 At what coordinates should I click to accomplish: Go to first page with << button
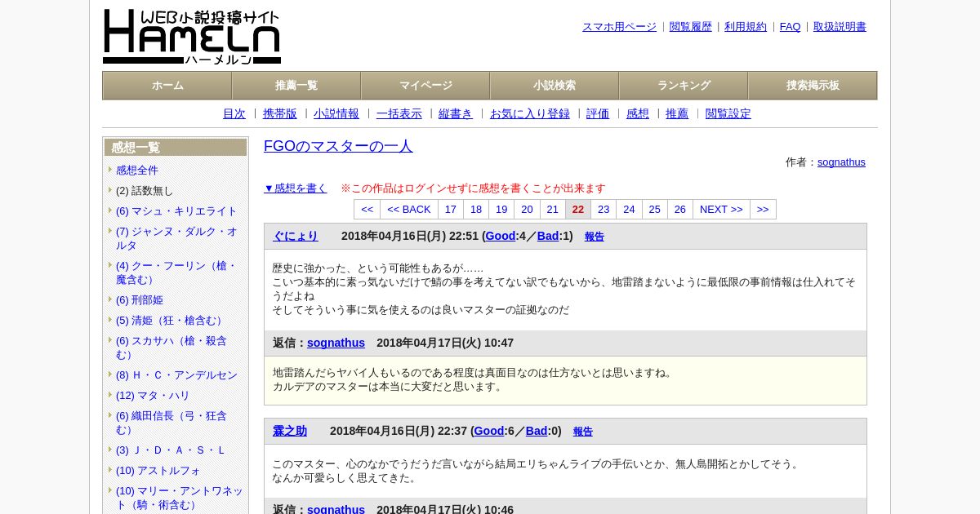367,210
